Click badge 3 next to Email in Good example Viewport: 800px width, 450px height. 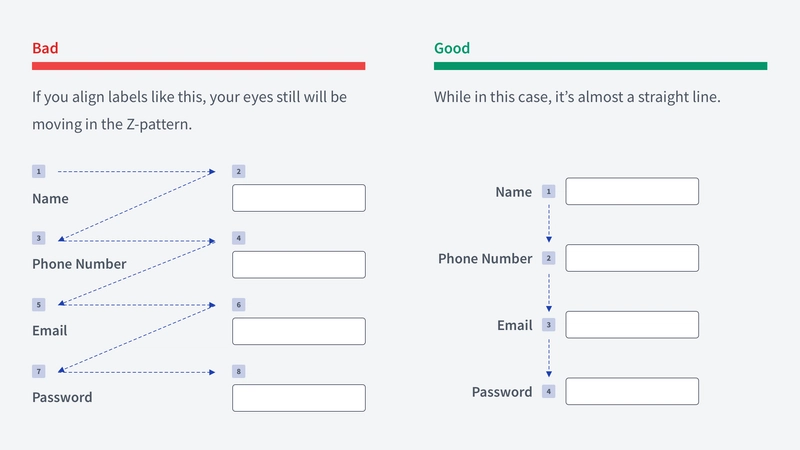548,325
